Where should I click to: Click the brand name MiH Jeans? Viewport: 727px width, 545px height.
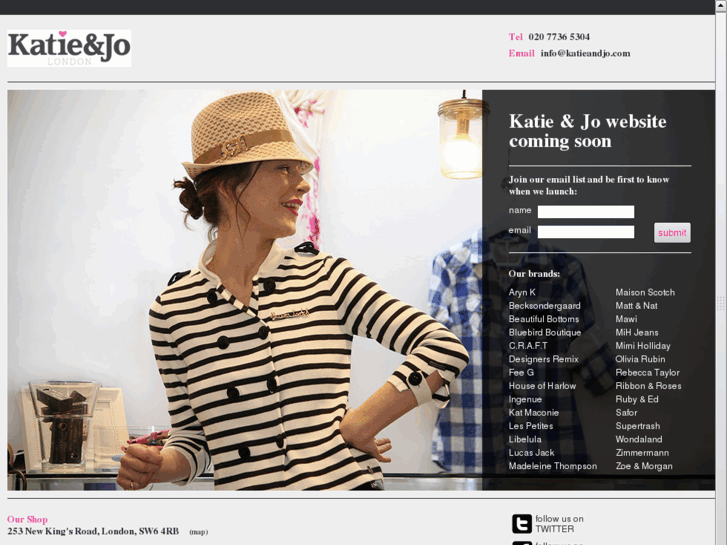(637, 333)
